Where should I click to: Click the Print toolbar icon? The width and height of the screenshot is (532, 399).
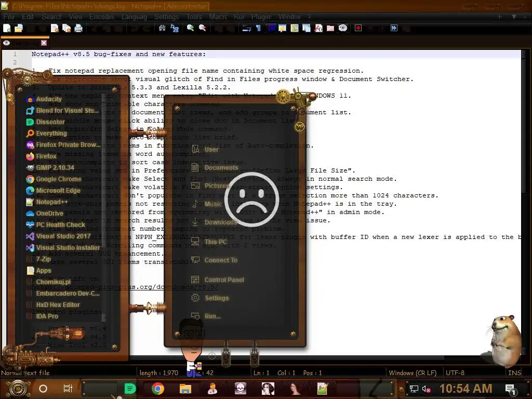pyautogui.click(x=78, y=28)
